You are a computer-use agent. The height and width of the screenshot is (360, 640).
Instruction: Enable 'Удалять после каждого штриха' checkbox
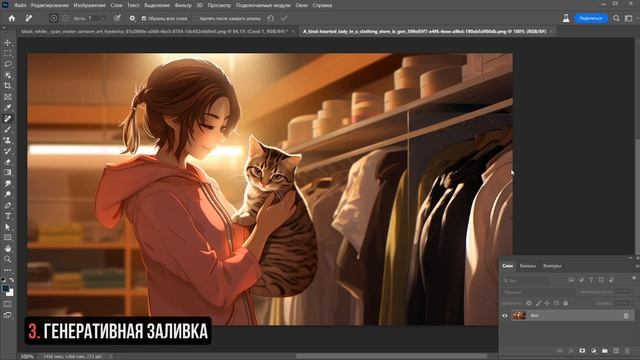(x=195, y=18)
